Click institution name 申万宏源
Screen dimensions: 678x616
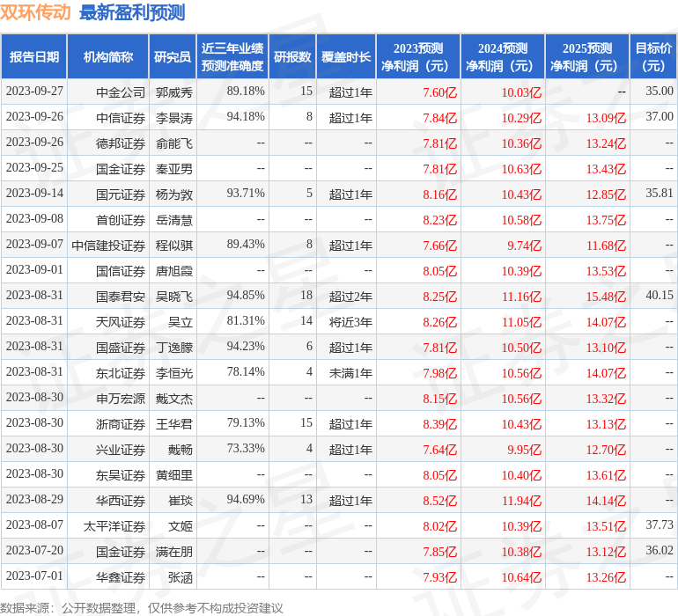[x=121, y=399]
